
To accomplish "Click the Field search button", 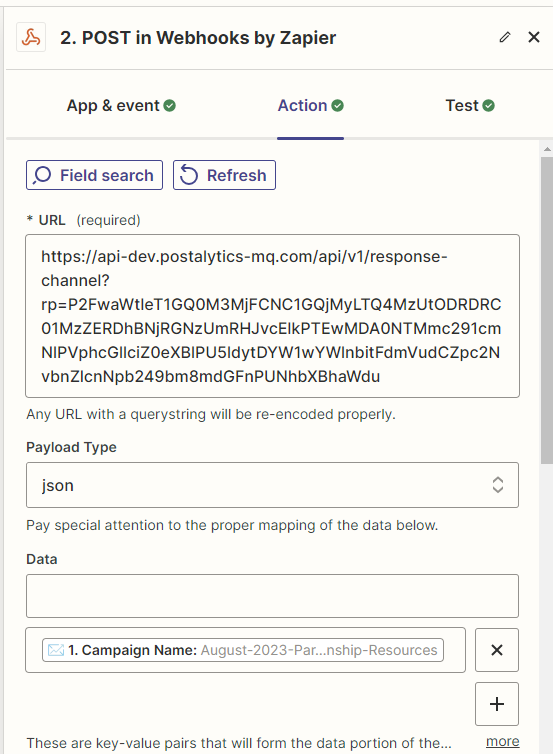I will (x=94, y=175).
